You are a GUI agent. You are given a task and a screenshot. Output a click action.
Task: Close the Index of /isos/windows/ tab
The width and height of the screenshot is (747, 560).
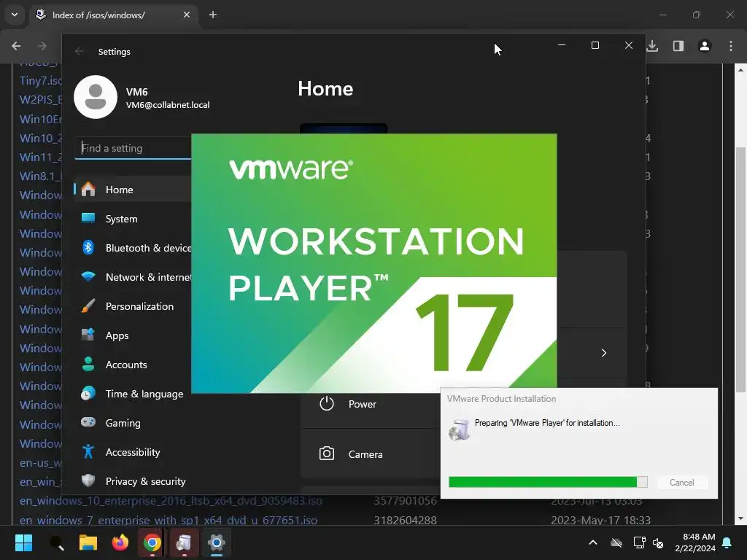[x=187, y=15]
